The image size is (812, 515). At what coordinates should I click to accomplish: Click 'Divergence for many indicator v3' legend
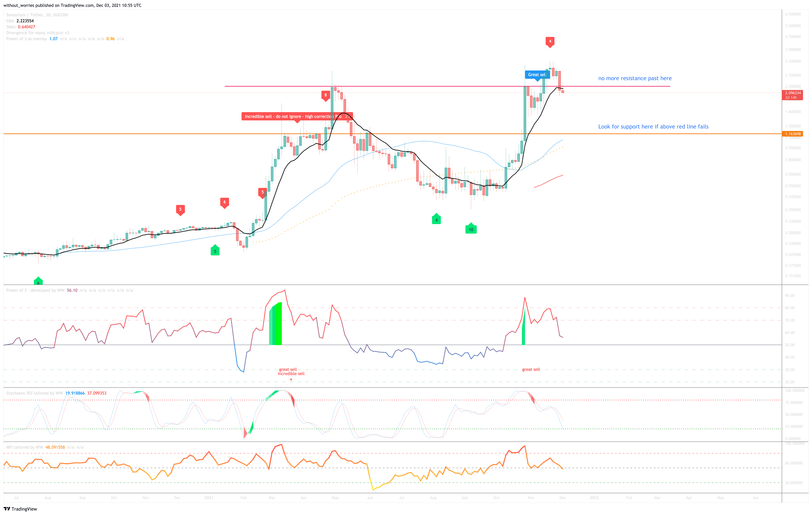37,33
